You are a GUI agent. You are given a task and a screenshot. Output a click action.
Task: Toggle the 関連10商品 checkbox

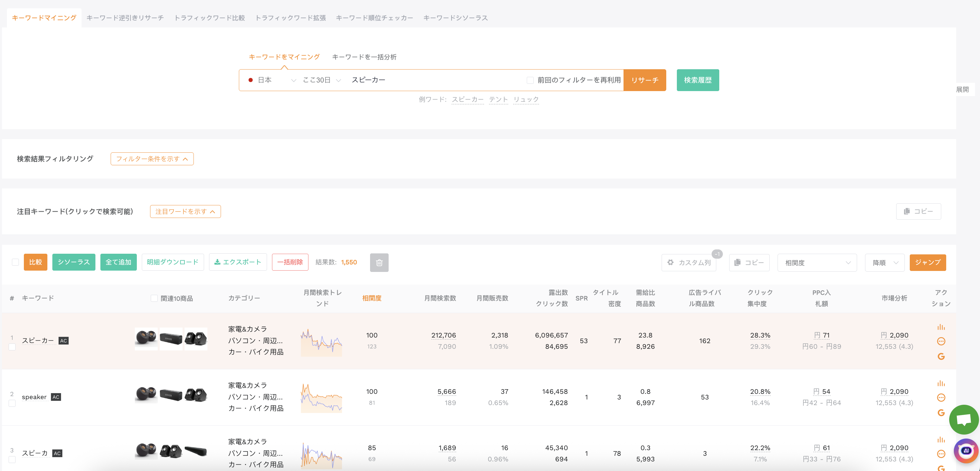coord(154,298)
